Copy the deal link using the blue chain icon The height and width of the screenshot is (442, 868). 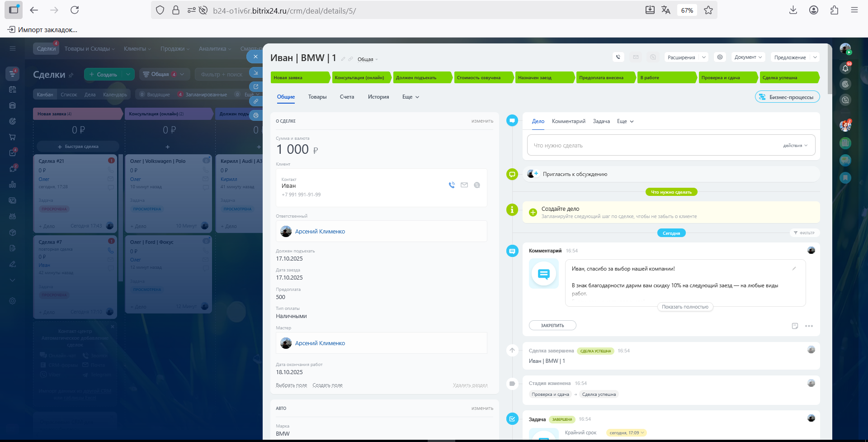pyautogui.click(x=256, y=101)
